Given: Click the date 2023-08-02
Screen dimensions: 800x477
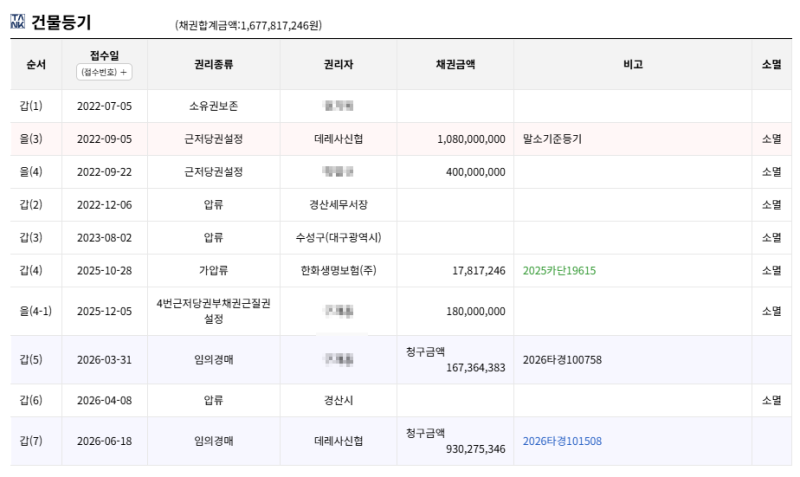Looking at the screenshot, I should tap(104, 237).
